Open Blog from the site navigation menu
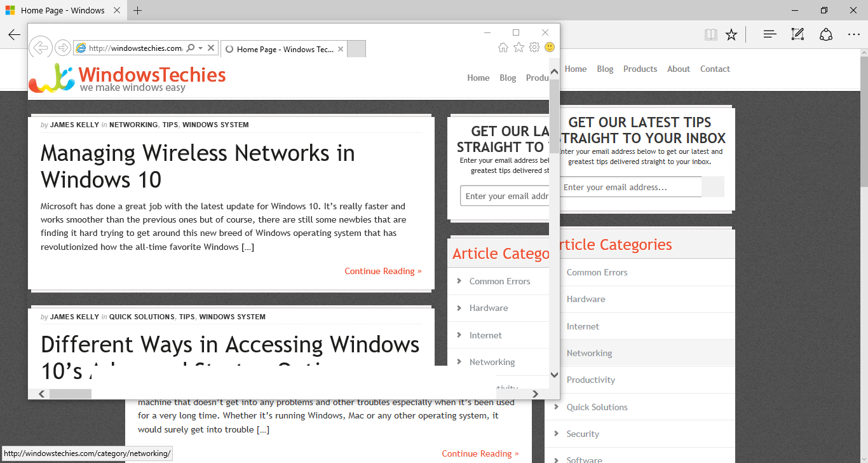Screen dimensions: 868x463 click(x=508, y=78)
